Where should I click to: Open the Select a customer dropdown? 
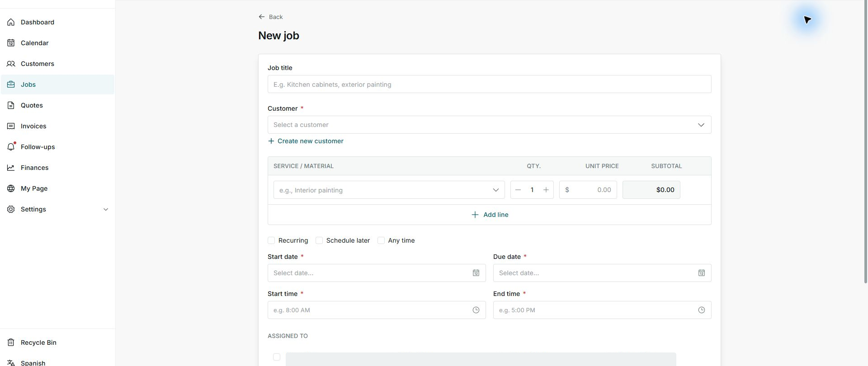coord(489,125)
